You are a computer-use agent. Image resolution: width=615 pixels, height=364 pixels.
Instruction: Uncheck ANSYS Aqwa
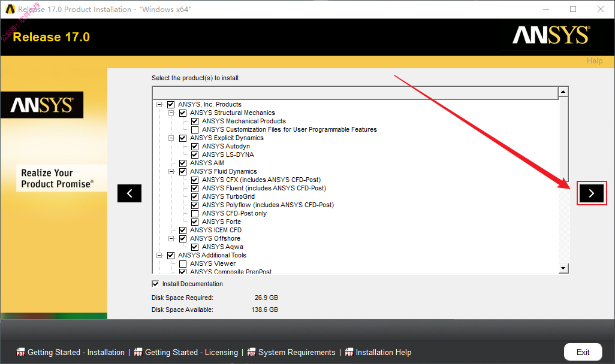tap(195, 247)
